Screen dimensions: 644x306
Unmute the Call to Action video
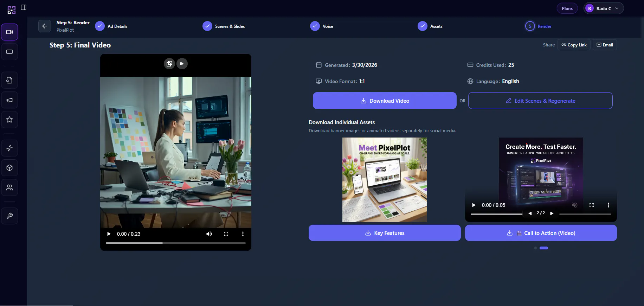(x=575, y=205)
